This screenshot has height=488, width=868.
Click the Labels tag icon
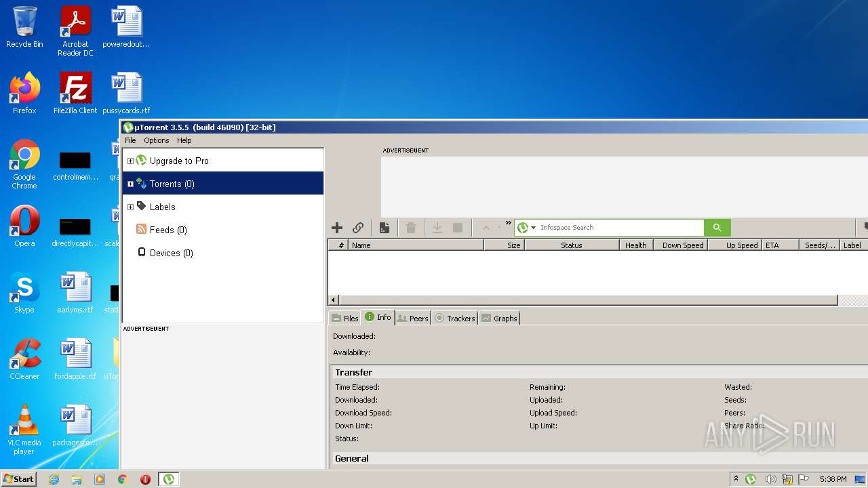coord(141,206)
